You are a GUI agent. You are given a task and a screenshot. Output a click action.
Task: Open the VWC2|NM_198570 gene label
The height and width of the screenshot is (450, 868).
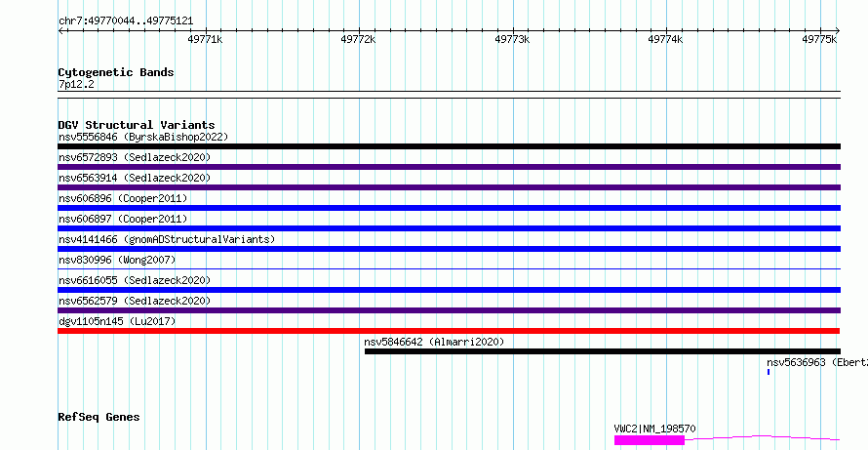click(654, 429)
